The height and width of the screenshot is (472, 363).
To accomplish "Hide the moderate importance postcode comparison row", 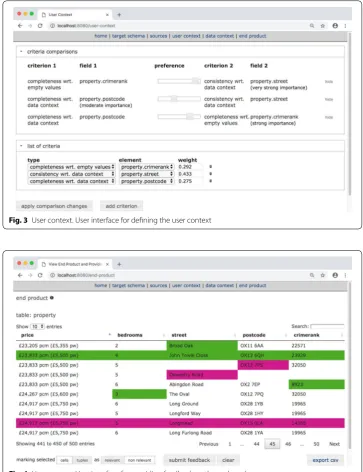I will pos(329,99).
